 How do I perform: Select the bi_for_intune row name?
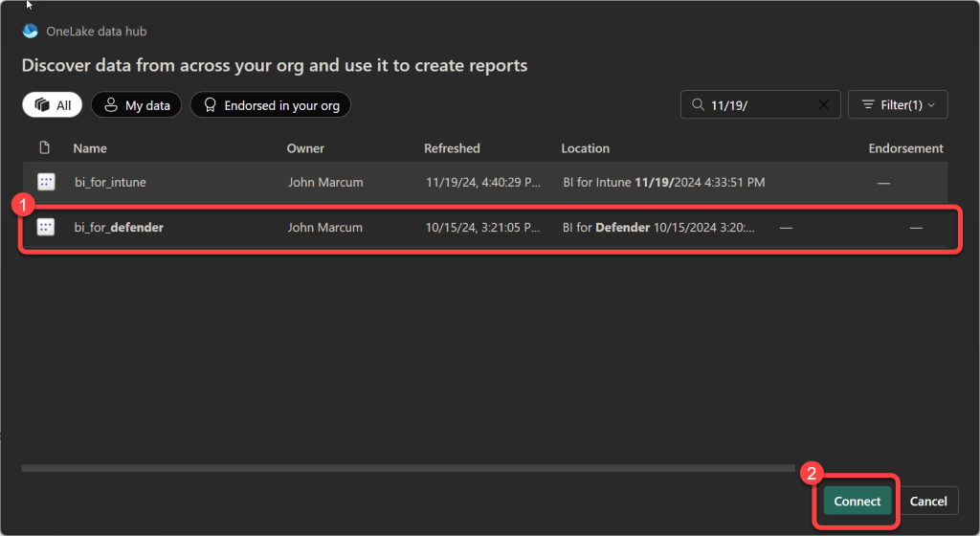click(110, 183)
